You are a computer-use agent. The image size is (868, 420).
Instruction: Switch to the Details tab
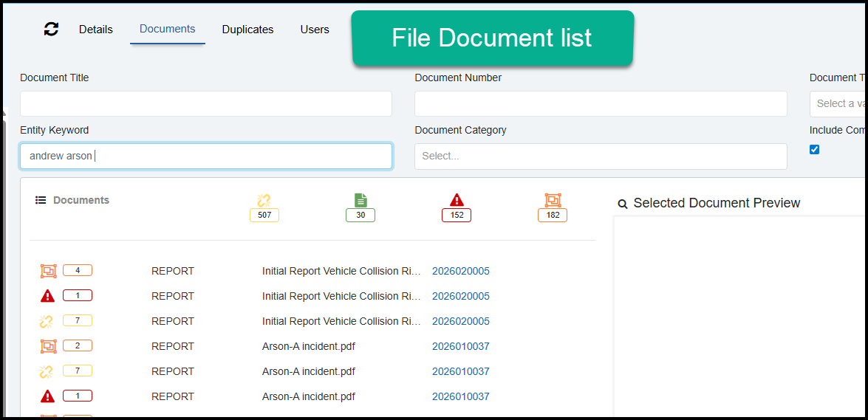tap(96, 30)
